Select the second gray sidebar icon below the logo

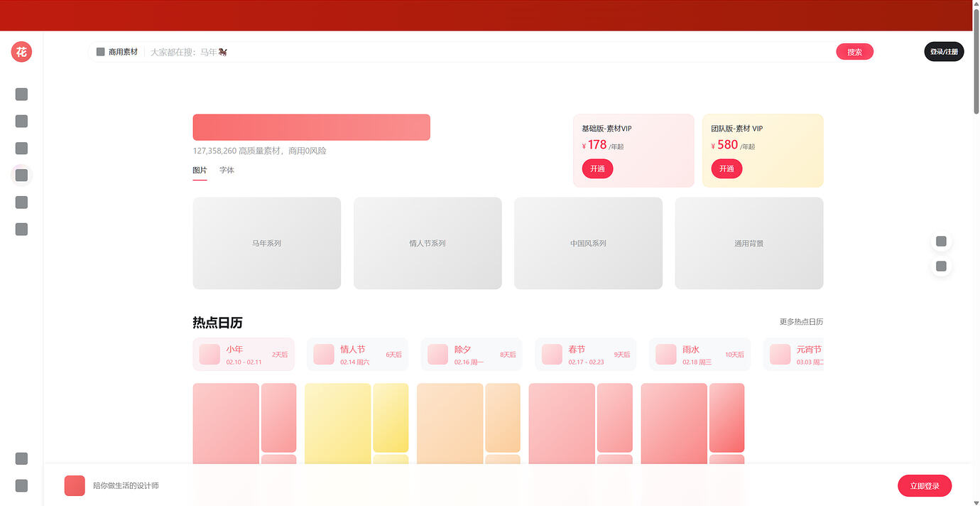[x=21, y=122]
